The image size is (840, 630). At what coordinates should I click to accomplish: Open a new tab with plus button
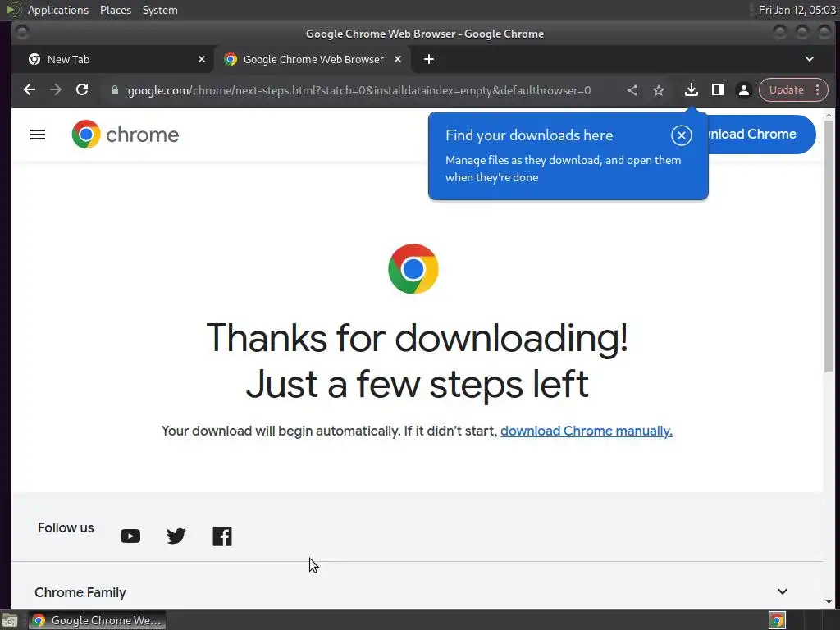(x=429, y=59)
